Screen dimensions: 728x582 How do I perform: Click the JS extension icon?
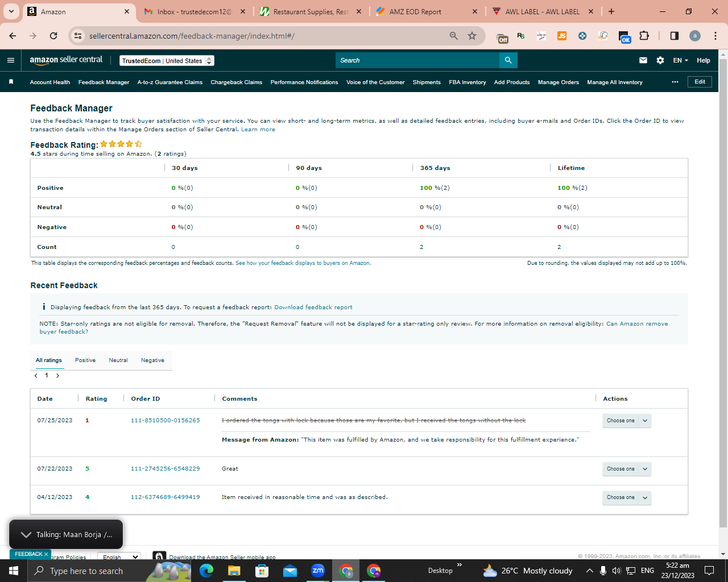tap(562, 36)
